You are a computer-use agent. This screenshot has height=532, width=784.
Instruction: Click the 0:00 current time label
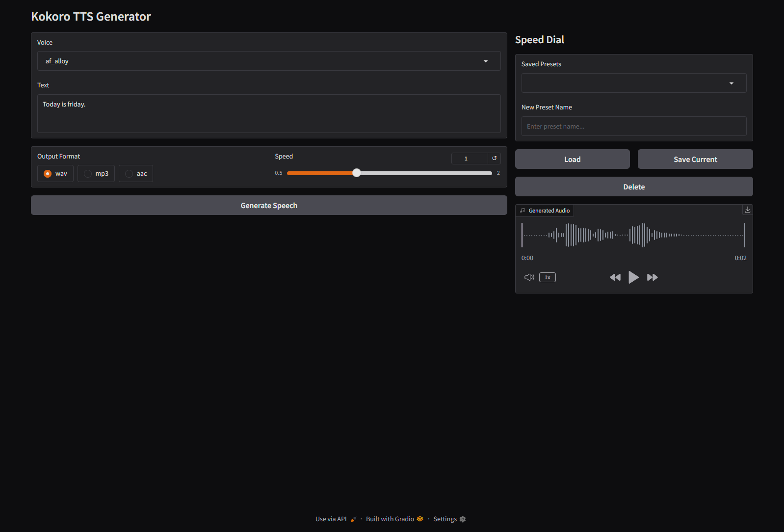(527, 258)
